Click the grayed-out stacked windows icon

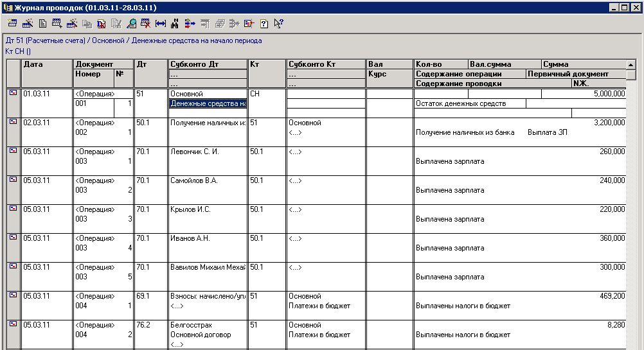pyautogui.click(x=220, y=24)
